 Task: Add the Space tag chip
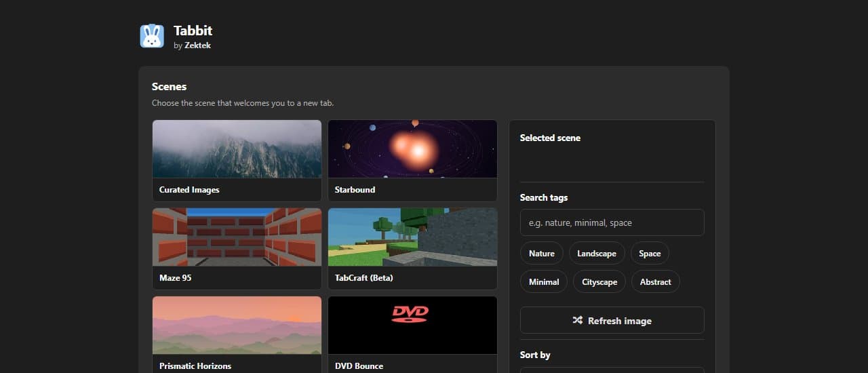point(650,253)
